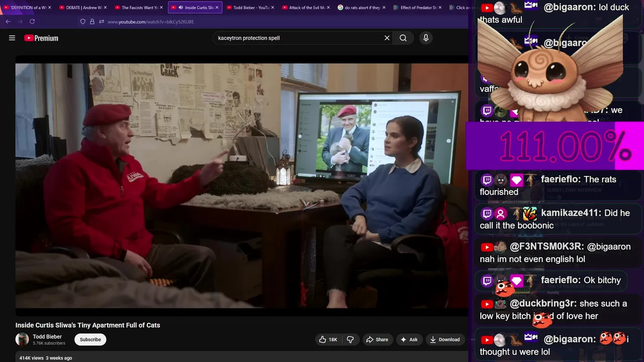Click the Ask button
Viewport: 644px width, 362px height.
click(x=409, y=339)
